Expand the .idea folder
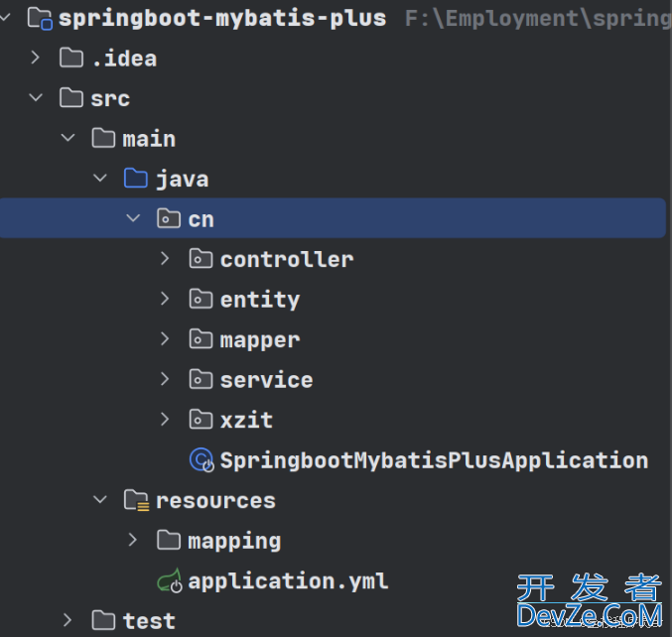The height and width of the screenshot is (637, 672). coord(36,58)
